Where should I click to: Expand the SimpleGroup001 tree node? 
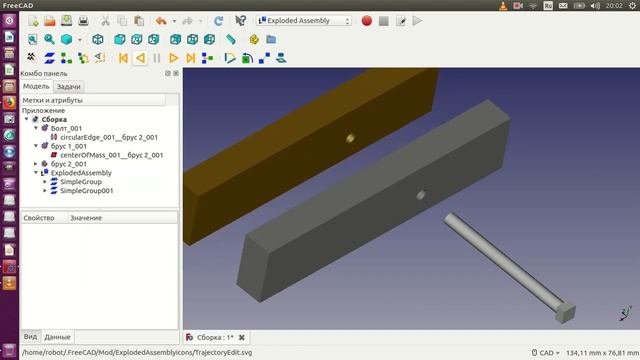[45, 191]
